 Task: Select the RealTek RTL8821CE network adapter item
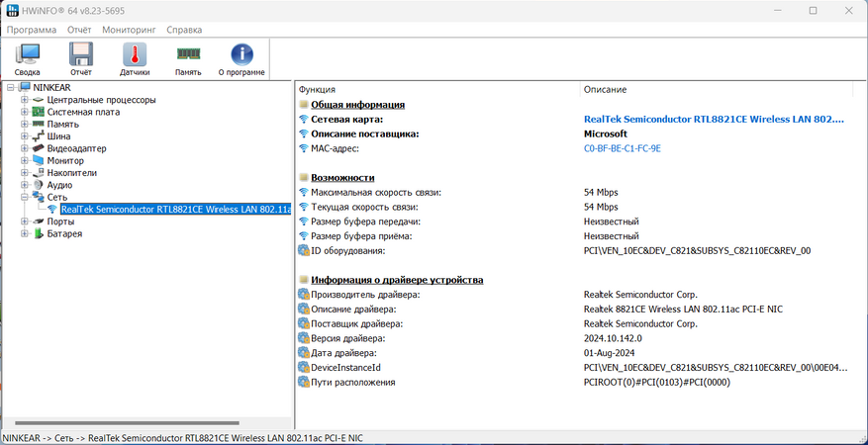click(175, 210)
